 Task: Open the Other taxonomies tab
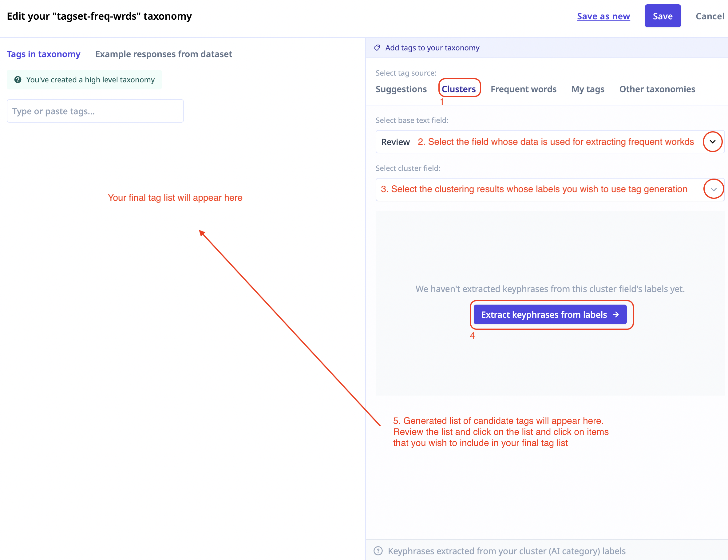click(x=657, y=89)
